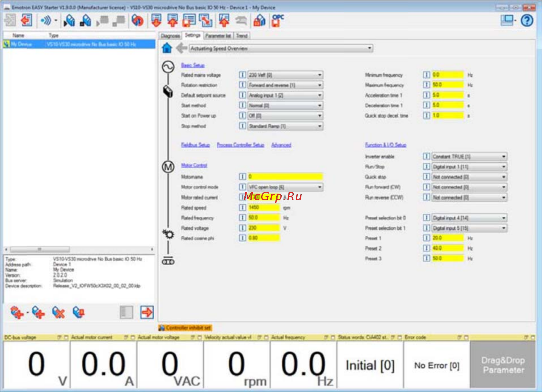Image resolution: width=542 pixels, height=392 pixels.
Task: Open the Actuating Speed Overview dropdown
Action: tap(281, 48)
